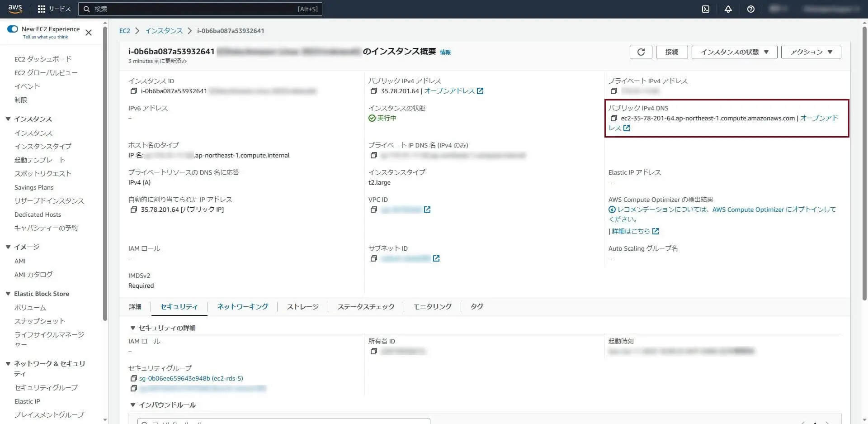The image size is (868, 424).
Task: Copy the subnet ID
Action: (373, 258)
